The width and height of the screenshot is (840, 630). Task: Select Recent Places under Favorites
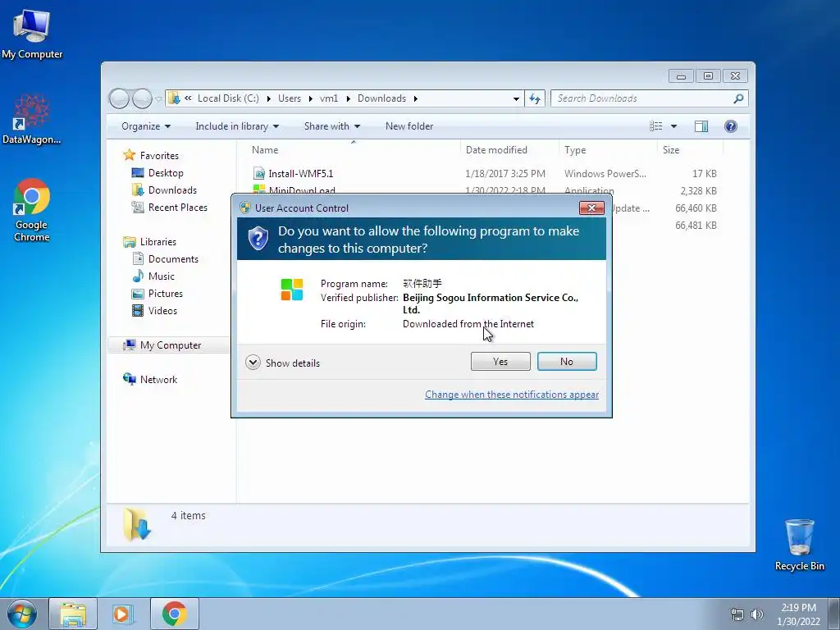[x=177, y=208]
